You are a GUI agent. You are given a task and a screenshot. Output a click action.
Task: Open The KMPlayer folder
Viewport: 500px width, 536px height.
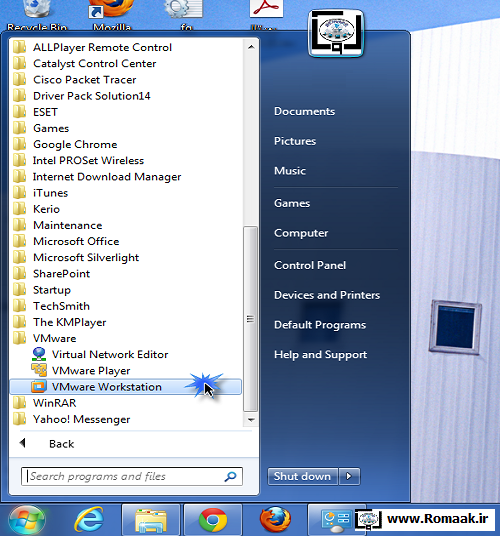pos(69,322)
